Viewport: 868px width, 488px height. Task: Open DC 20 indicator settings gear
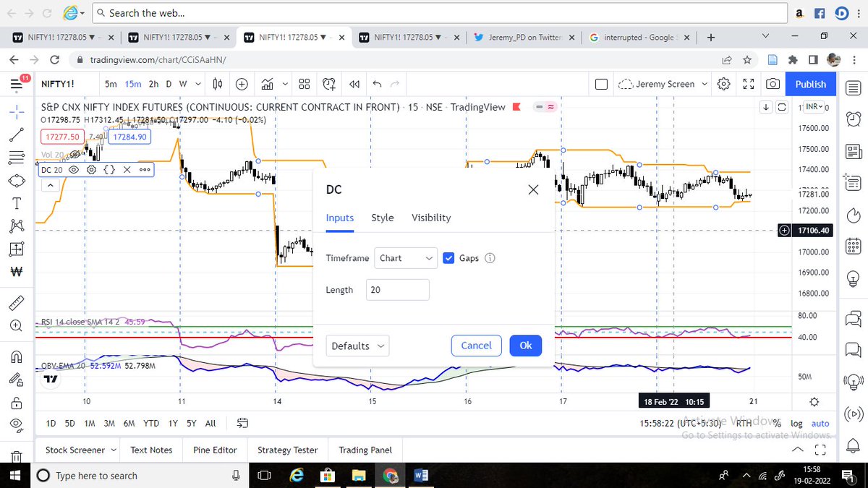(x=91, y=169)
